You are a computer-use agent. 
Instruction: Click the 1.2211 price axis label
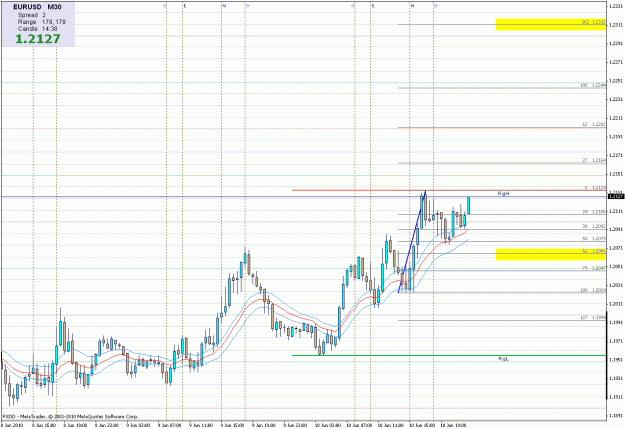pyautogui.click(x=615, y=118)
